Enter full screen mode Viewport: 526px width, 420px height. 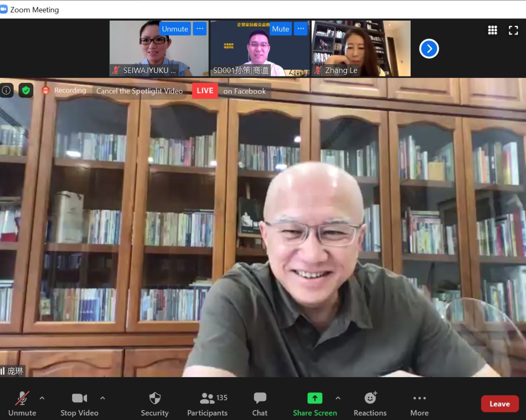click(x=513, y=30)
